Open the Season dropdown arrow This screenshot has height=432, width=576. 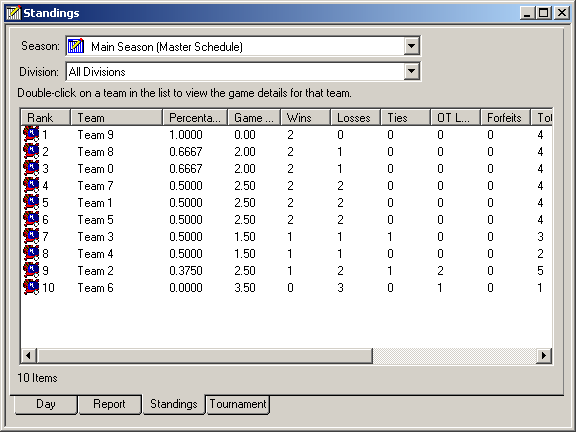(411, 46)
